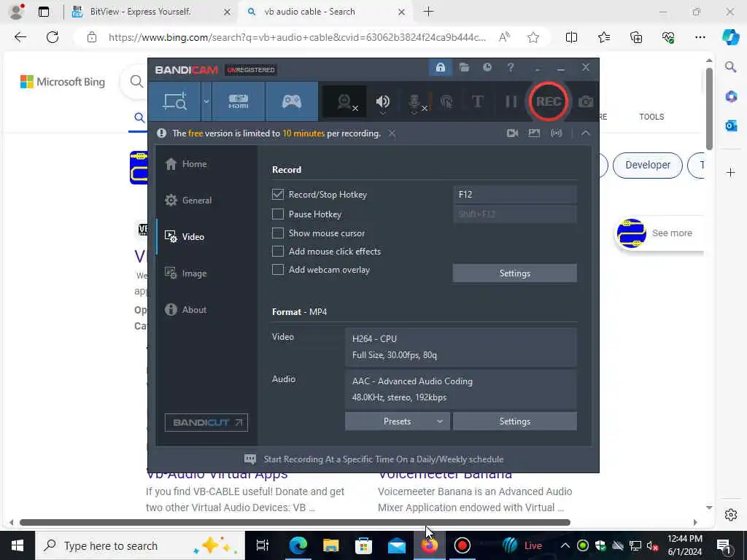Toggle webcam overlay in Bandicam toolbar

[x=345, y=101]
